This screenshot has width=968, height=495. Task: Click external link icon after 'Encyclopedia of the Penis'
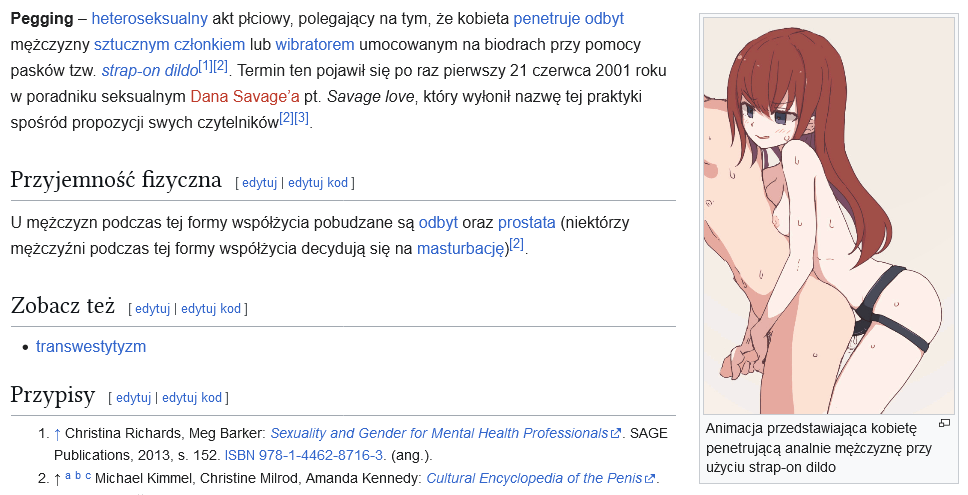tap(650, 478)
